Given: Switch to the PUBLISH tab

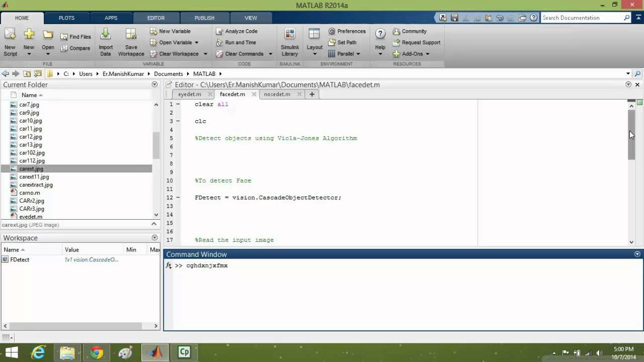Looking at the screenshot, I should (x=204, y=18).
